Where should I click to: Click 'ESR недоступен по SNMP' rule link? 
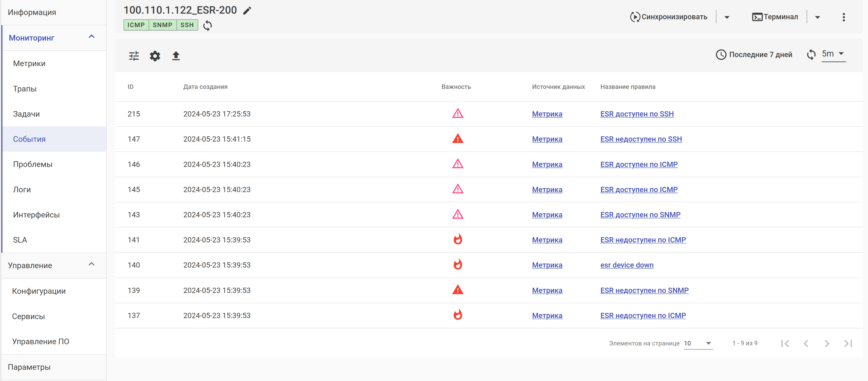point(644,291)
